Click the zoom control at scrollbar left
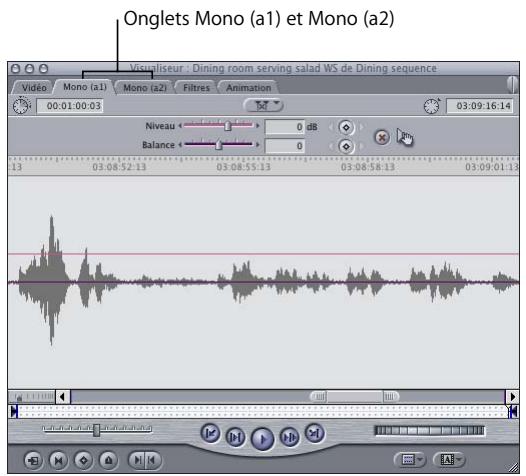Screen dimensions: 526x476 point(32,397)
